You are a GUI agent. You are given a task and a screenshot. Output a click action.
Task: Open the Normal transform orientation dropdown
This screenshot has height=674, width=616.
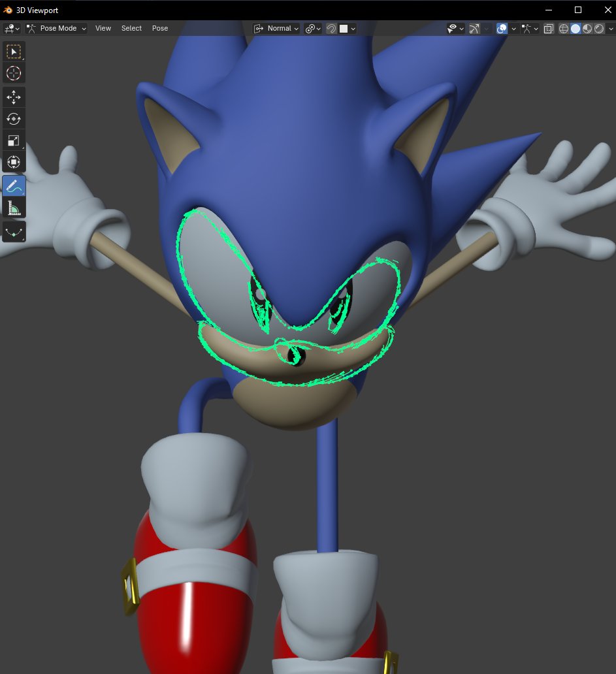[276, 28]
